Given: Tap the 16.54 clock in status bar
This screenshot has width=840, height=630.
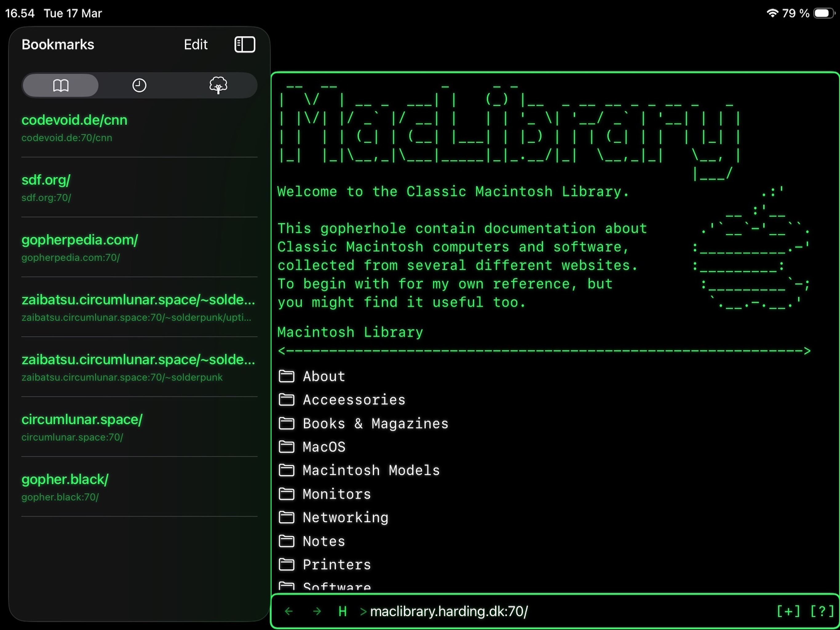Looking at the screenshot, I should point(20,13).
